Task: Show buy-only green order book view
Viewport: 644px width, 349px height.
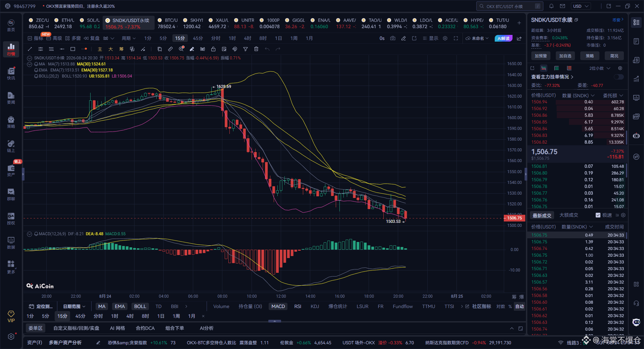Action: (x=556, y=68)
